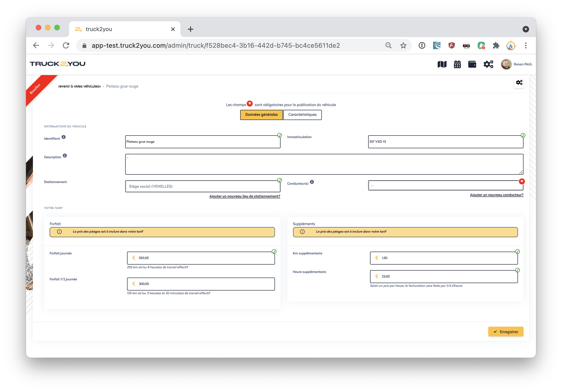
Task: Click the info icon next to Conducteur(s)
Action: click(x=312, y=182)
